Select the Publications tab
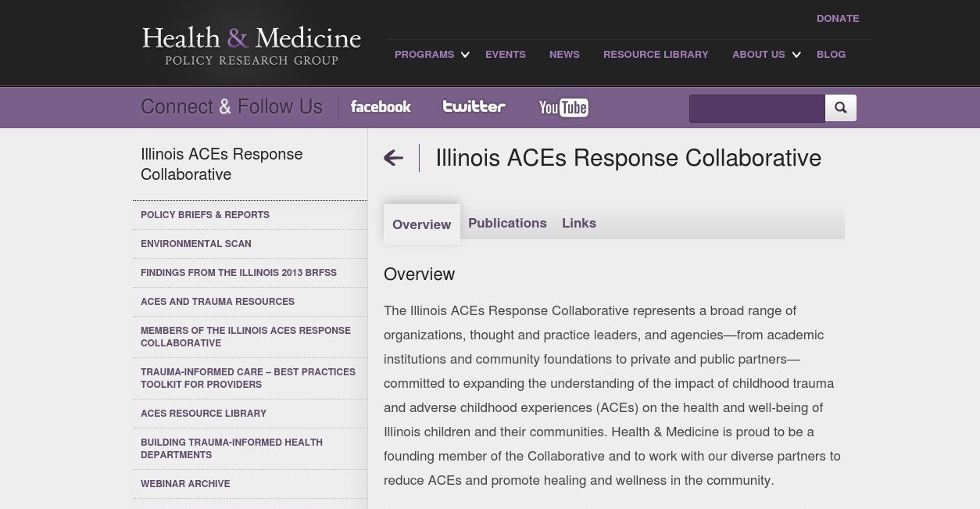Image resolution: width=980 pixels, height=509 pixels. [507, 224]
